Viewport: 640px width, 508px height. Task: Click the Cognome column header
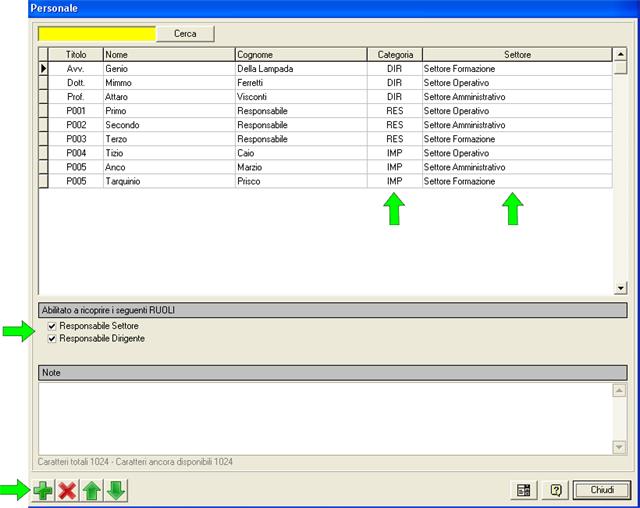(x=300, y=54)
